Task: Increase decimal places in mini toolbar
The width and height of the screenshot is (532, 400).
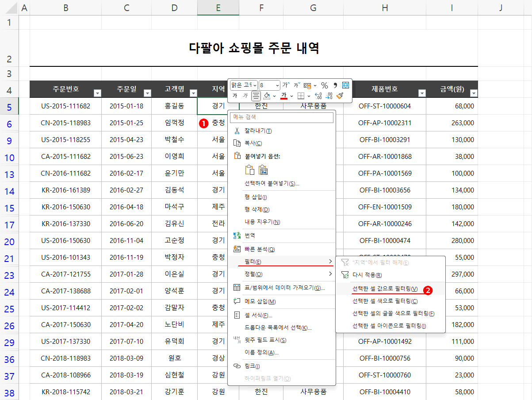Action: click(x=318, y=96)
